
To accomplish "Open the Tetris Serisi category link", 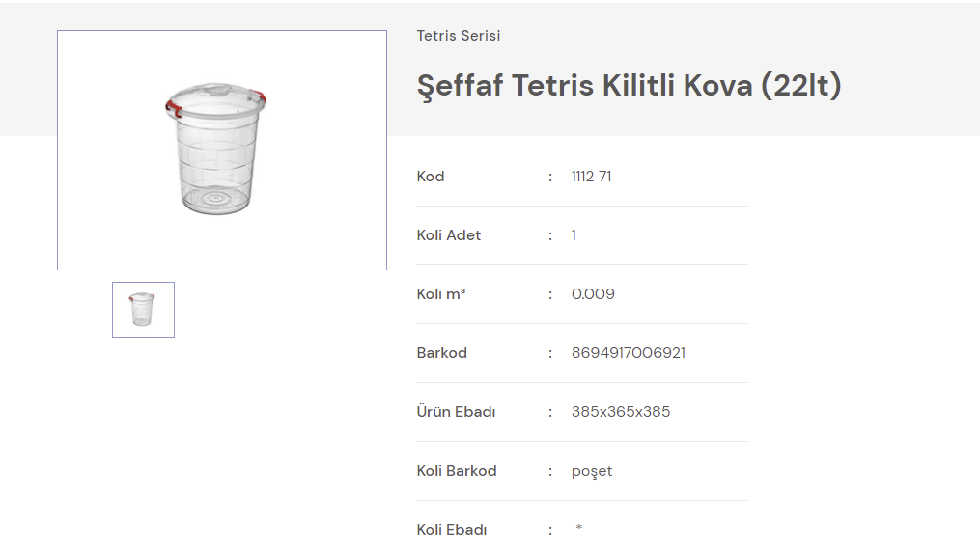I will click(x=459, y=36).
